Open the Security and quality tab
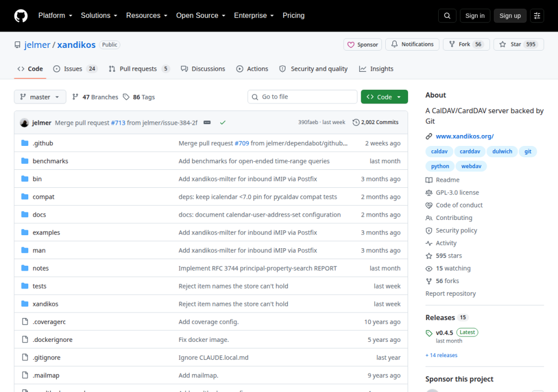Image resolution: width=558 pixels, height=392 pixels. [x=313, y=69]
